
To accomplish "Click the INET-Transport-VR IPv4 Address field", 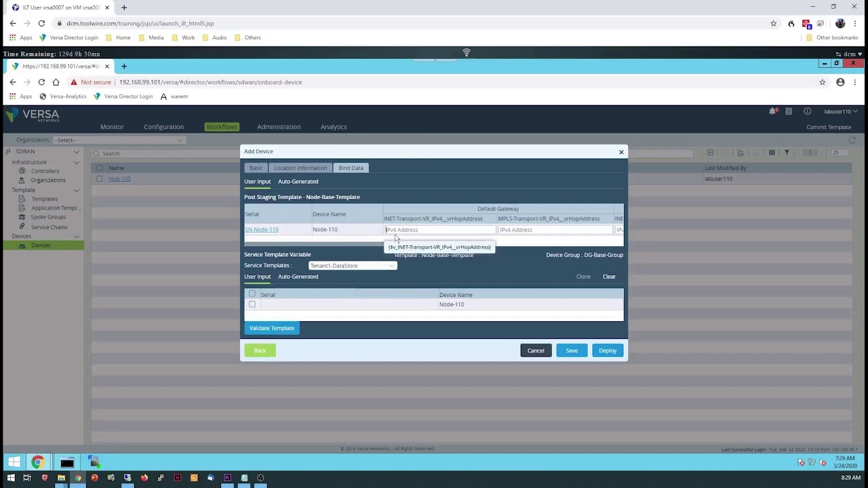I will 439,230.
